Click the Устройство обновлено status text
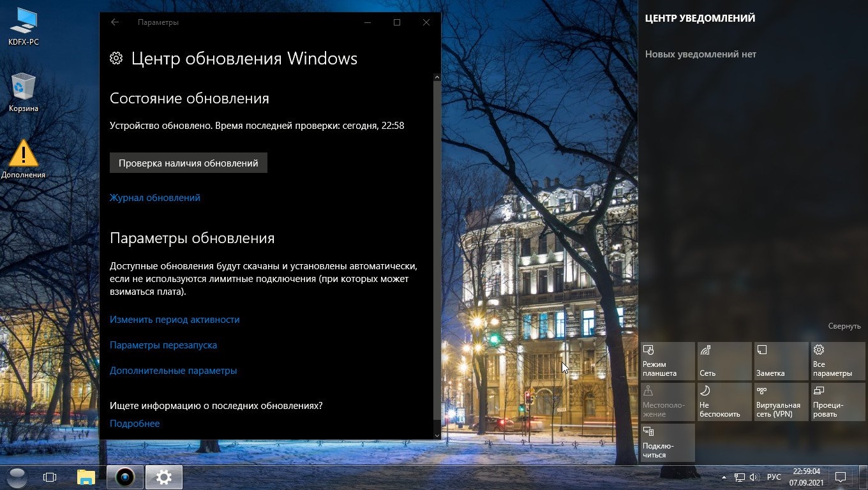The height and width of the screenshot is (490, 868). pyautogui.click(x=257, y=126)
